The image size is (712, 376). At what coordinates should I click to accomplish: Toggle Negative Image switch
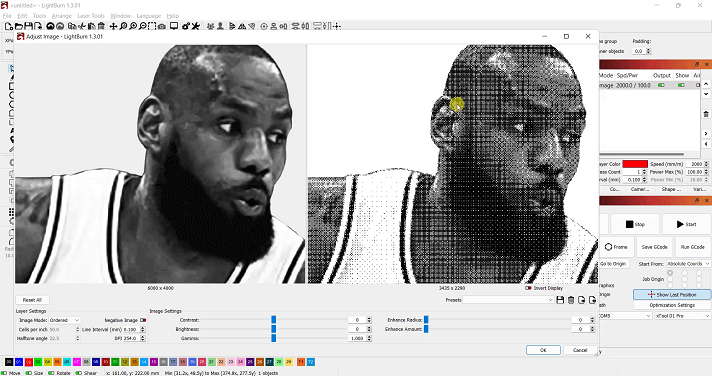click(143, 320)
